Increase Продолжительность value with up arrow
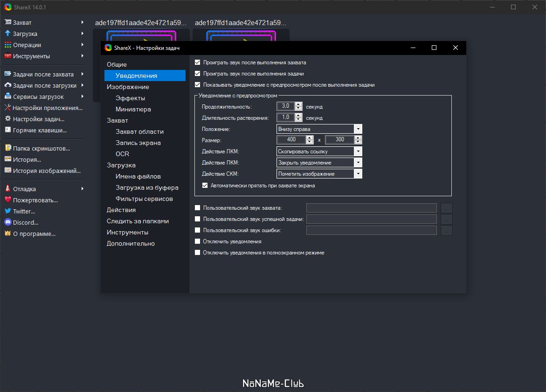Viewport: 546px width, 392px height. [x=298, y=104]
